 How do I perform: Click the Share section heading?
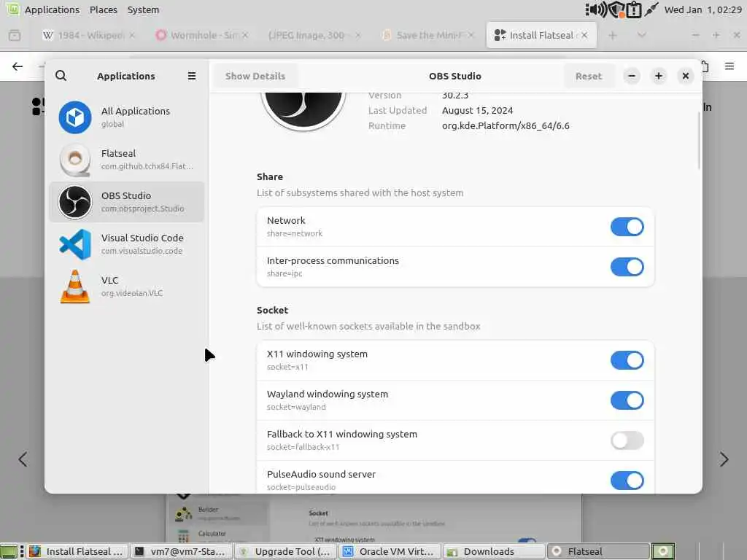[x=270, y=176]
